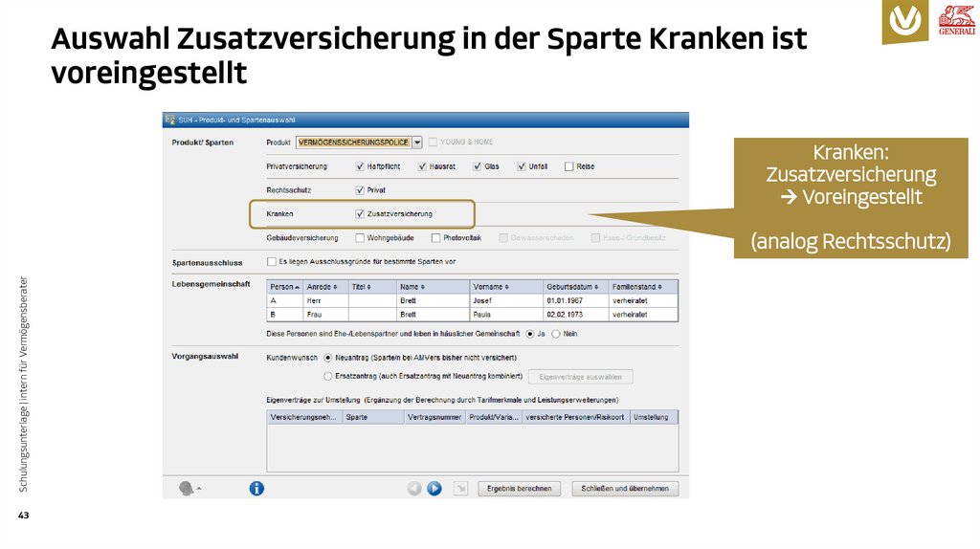Toggle the Hausrat checkbox
Image resolution: width=980 pixels, height=549 pixels.
click(x=422, y=166)
